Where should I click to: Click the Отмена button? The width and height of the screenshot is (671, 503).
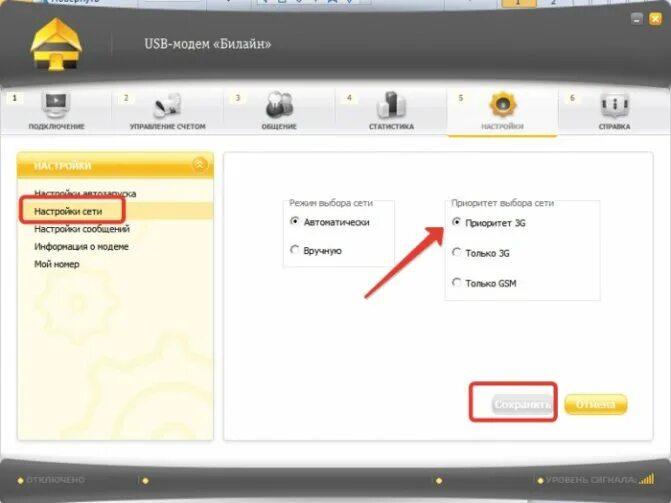(x=596, y=404)
